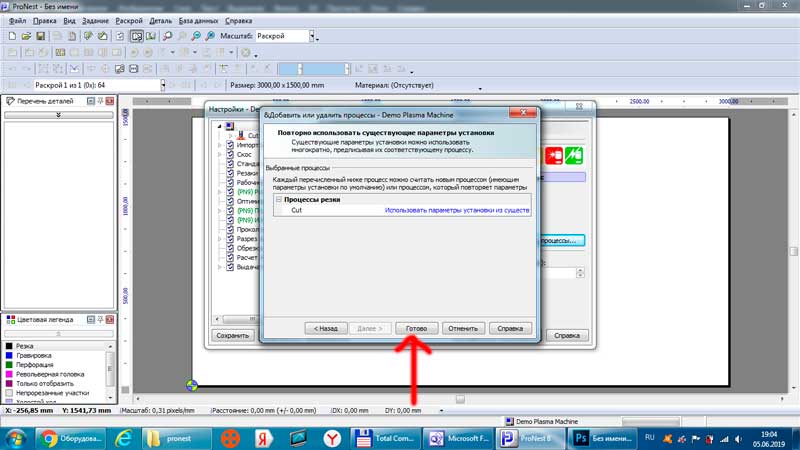Image resolution: width=800 pixels, height=450 pixels.
Task: Click the Cut row in process list
Action: tap(402, 210)
